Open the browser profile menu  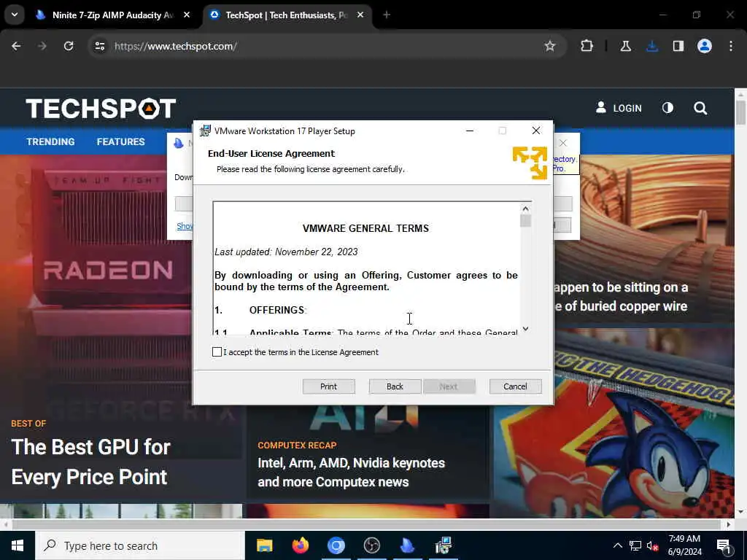(x=705, y=46)
